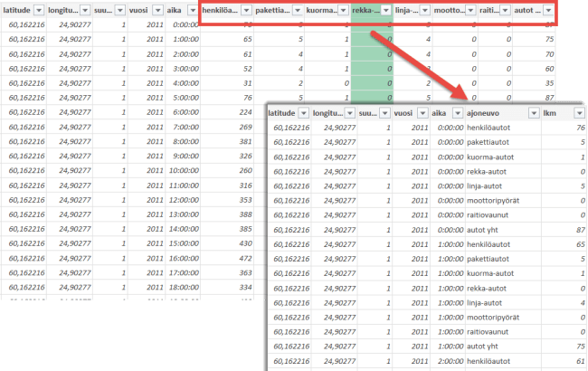Screen dimensions: 588x371
Task: Click the moottoripyörät cell in ajoneuvo column
Action: [x=495, y=198]
